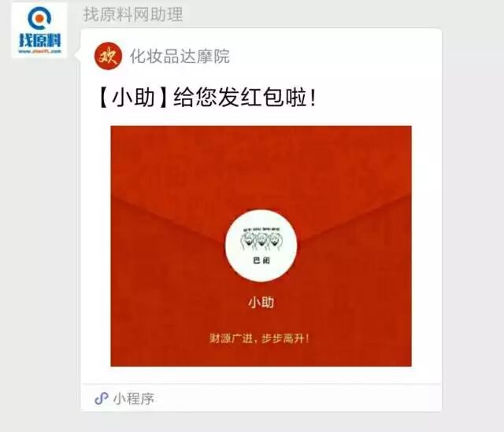The height and width of the screenshot is (432, 504).
Task: Click the website URL under the avatar logo
Action: click(x=39, y=51)
